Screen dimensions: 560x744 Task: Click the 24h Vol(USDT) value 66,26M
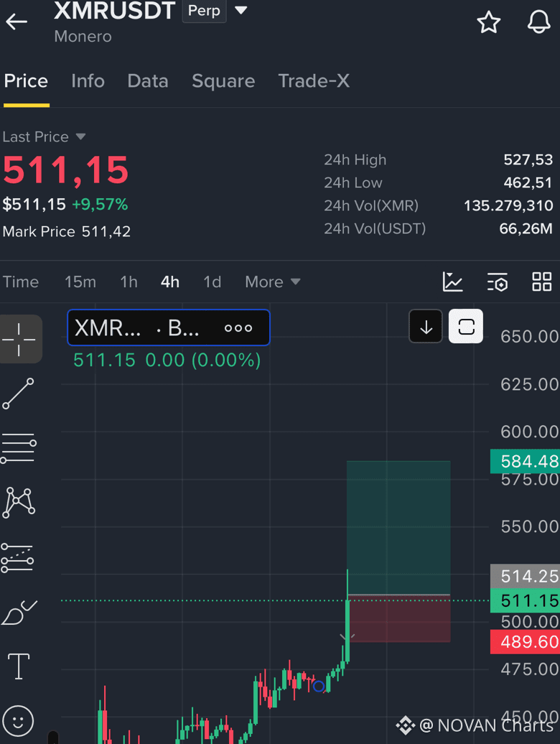526,228
